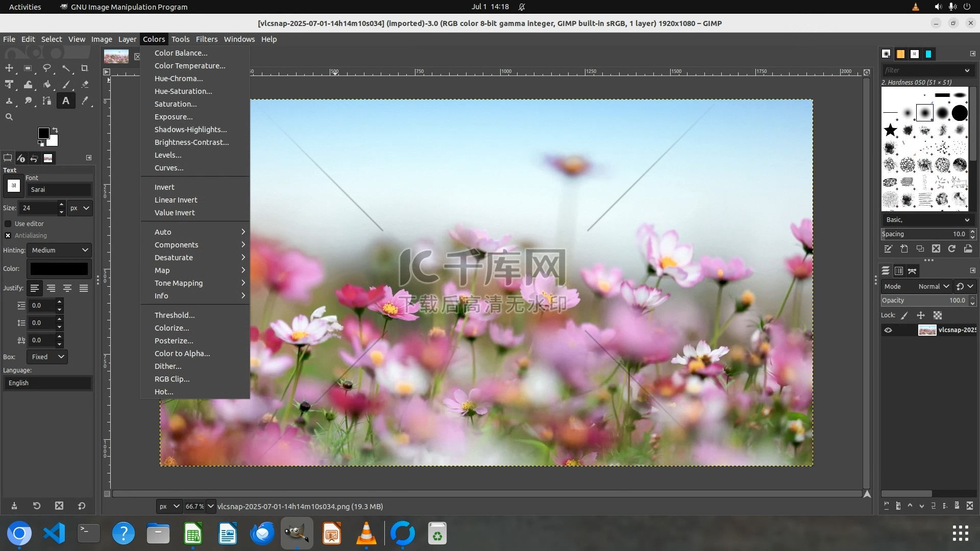Screen dimensions: 980x551
Task: Select the Move tool
Action: (x=9, y=68)
